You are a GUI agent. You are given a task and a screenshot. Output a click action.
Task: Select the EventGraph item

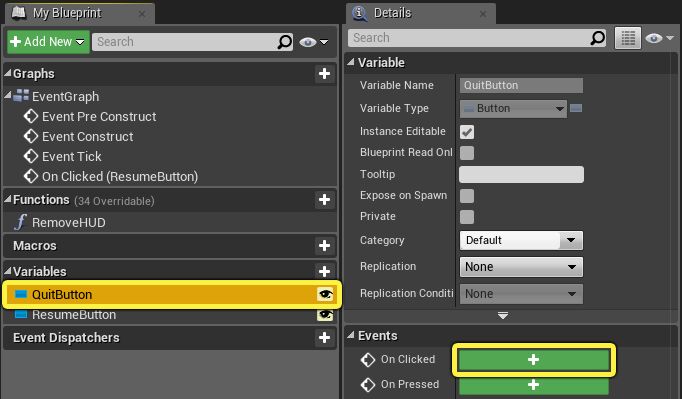pos(65,97)
